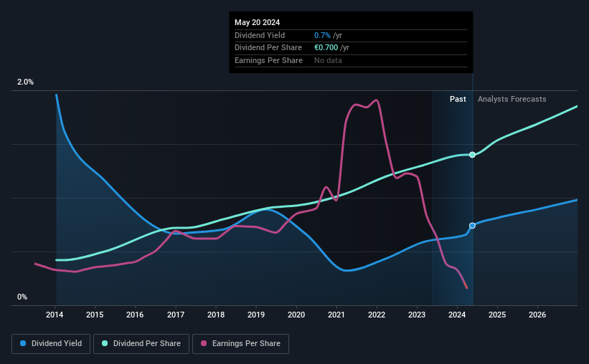589x364 pixels.
Task: Click the 2017 x-axis label
Action: pyautogui.click(x=176, y=315)
